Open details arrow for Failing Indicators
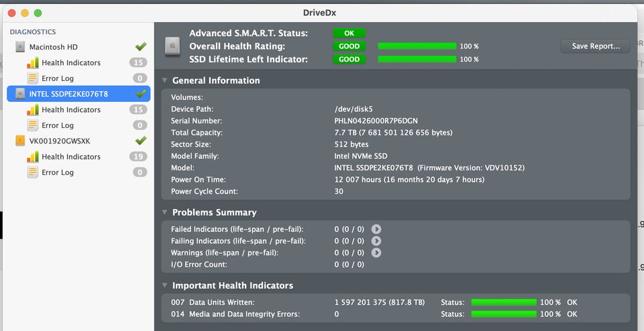The width and height of the screenshot is (644, 331). [376, 241]
